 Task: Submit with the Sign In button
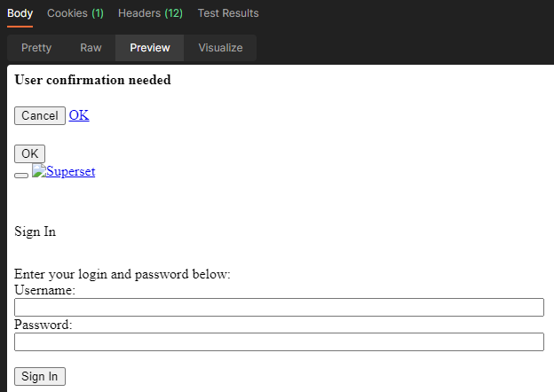tap(40, 376)
